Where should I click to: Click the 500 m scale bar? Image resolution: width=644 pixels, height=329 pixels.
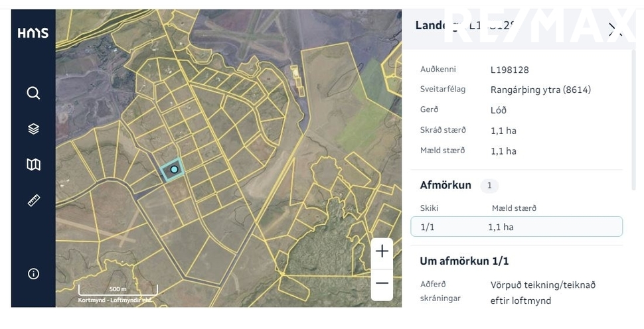pos(118,290)
